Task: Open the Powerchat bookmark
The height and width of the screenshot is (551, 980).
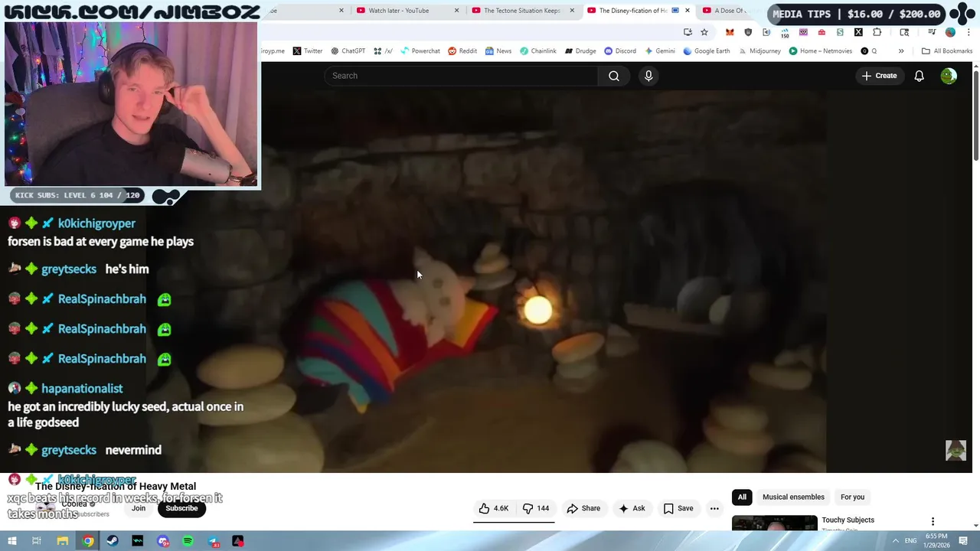Action: point(420,51)
